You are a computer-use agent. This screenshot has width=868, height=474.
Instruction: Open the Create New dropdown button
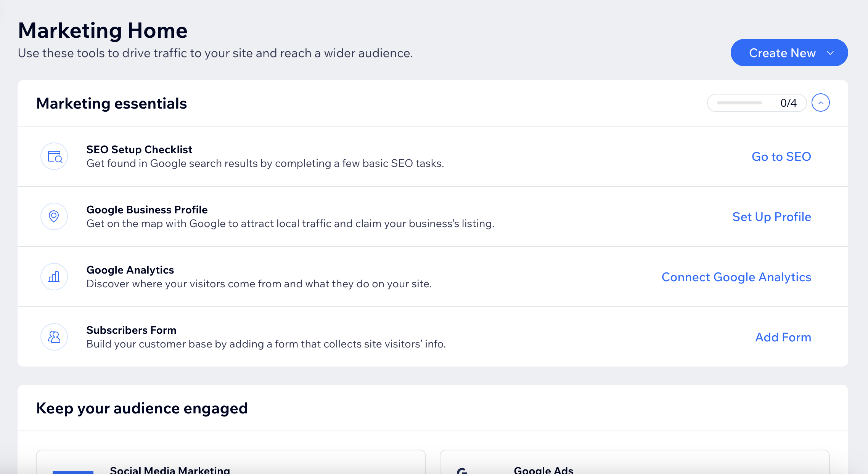(x=789, y=53)
